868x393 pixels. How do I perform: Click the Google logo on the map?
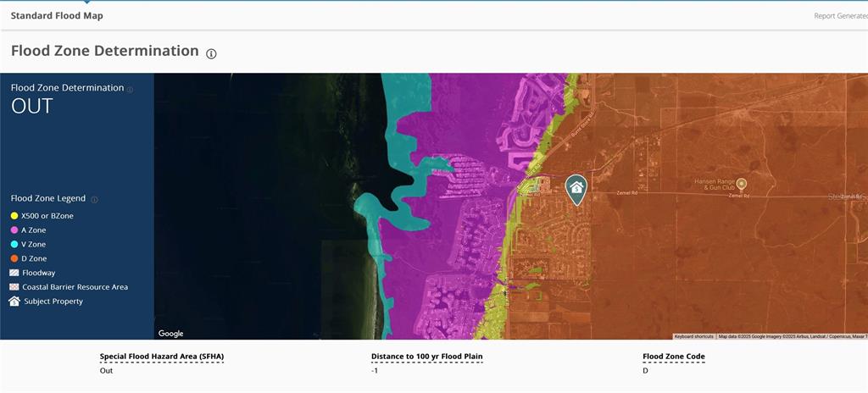coord(170,334)
